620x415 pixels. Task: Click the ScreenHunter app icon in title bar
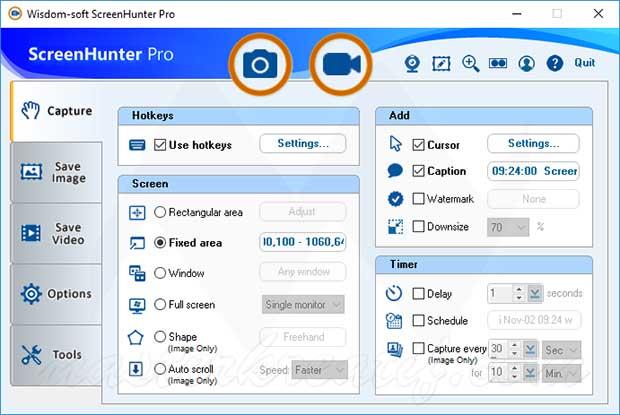pyautogui.click(x=15, y=14)
